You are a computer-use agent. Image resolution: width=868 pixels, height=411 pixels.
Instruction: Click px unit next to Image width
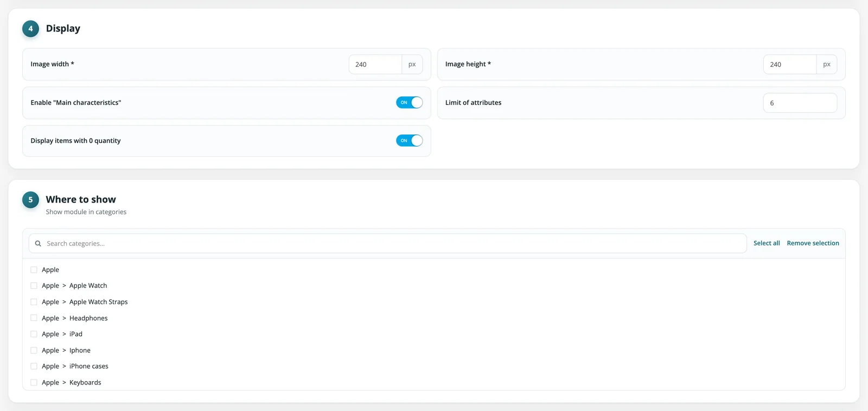(x=412, y=65)
